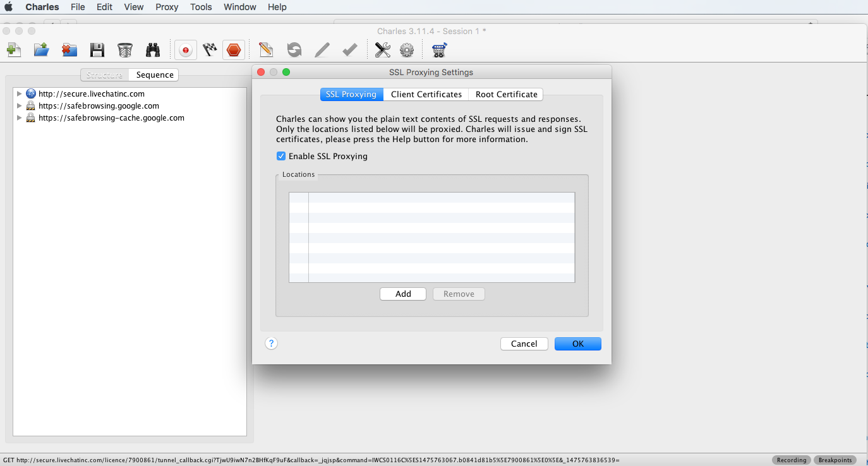This screenshot has width=868, height=466.
Task: Select the Sequence view tab
Action: point(155,75)
